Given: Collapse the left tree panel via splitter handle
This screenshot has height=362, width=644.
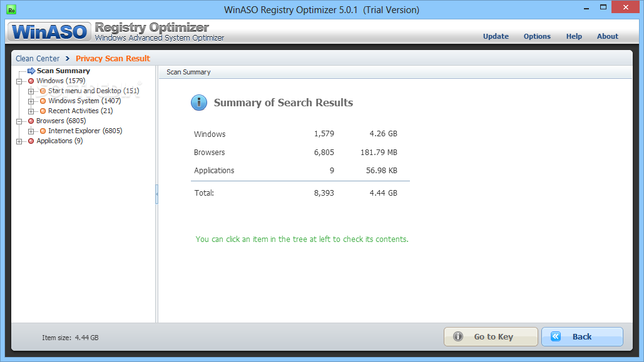Looking at the screenshot, I should click(x=156, y=194).
